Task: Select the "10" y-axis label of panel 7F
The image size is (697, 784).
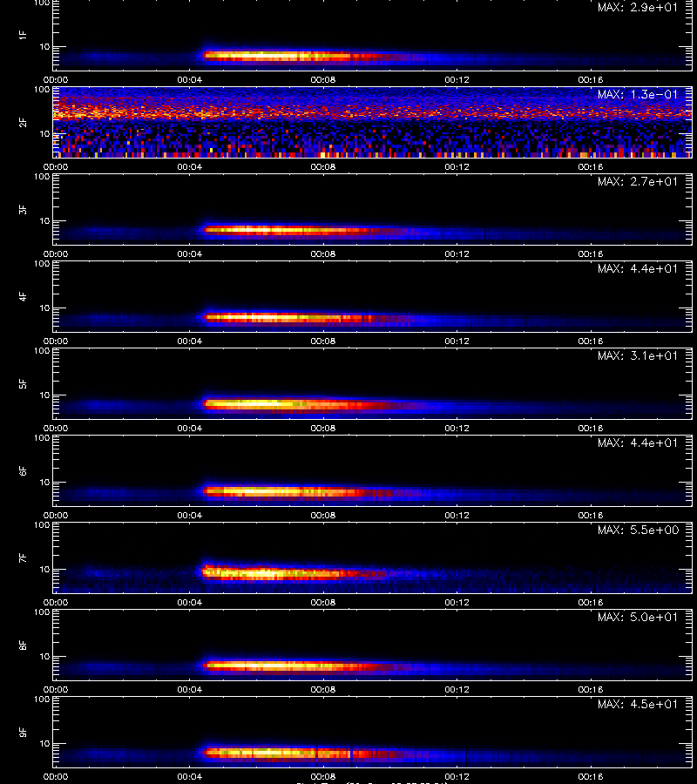Action: point(44,569)
